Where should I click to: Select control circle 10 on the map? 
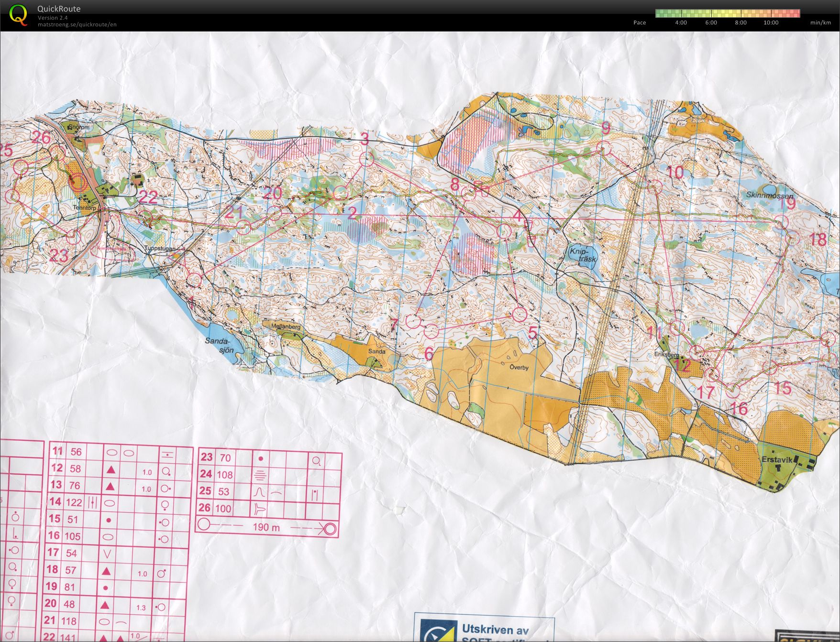coord(655,186)
